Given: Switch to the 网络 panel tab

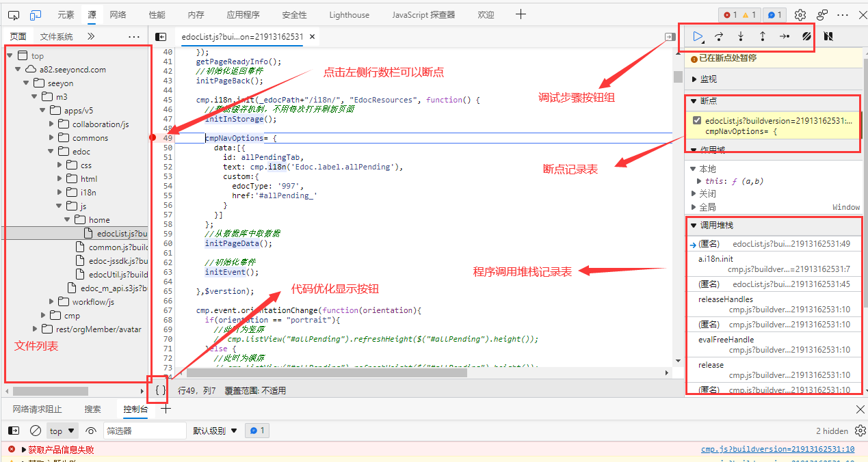Looking at the screenshot, I should 118,14.
